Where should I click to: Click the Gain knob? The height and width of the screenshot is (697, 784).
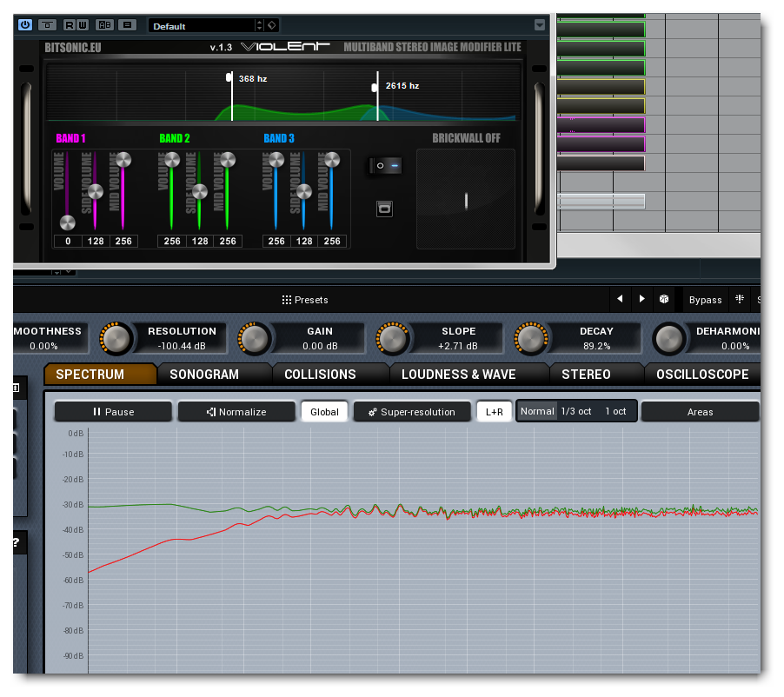[254, 339]
